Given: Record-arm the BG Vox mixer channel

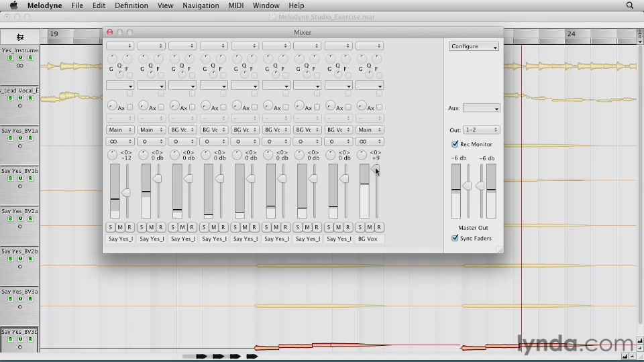Looking at the screenshot, I should (x=378, y=227).
